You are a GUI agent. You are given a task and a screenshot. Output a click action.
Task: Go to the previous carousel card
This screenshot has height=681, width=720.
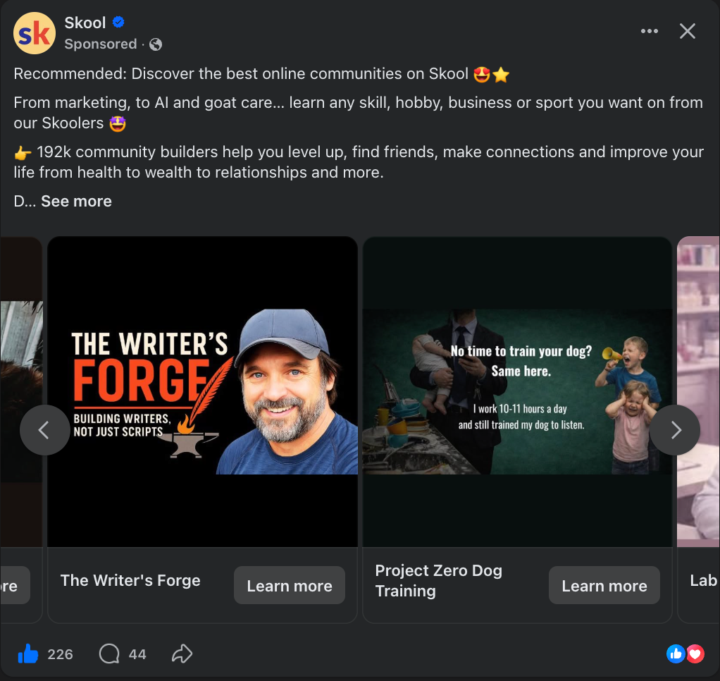(x=45, y=430)
